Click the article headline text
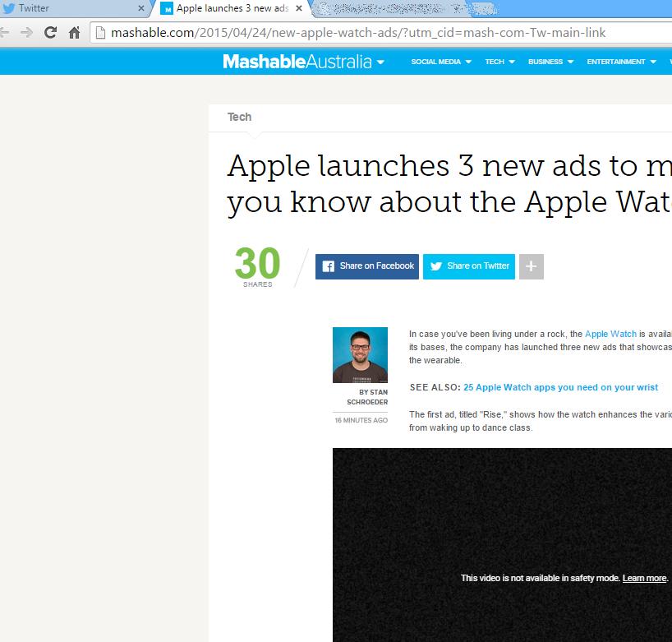672x642 pixels. [449, 183]
